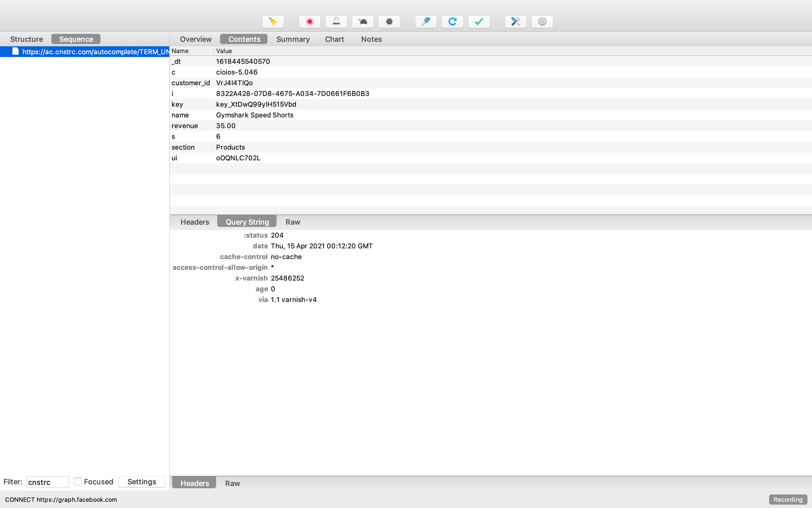This screenshot has width=812, height=508.
Task: Open filter Settings
Action: click(x=141, y=481)
